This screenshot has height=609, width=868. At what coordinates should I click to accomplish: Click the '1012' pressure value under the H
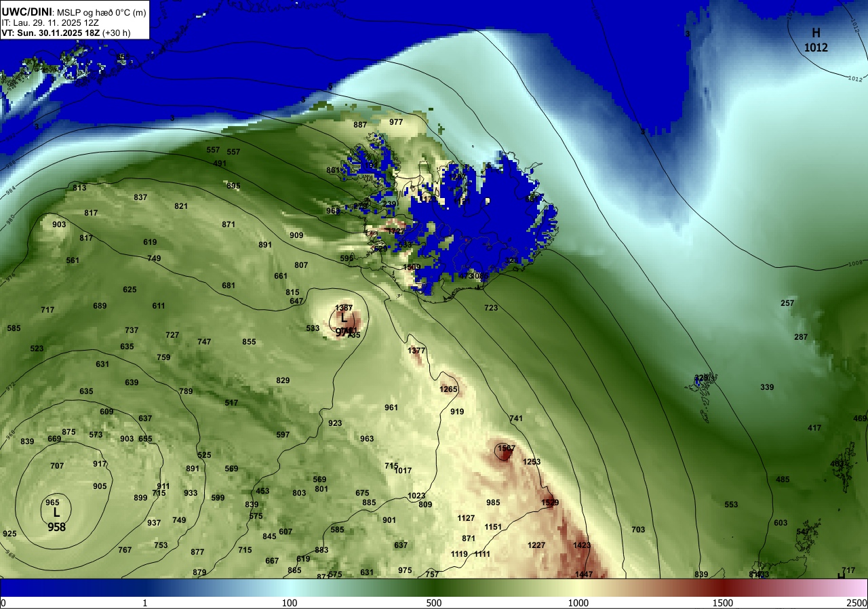click(816, 47)
